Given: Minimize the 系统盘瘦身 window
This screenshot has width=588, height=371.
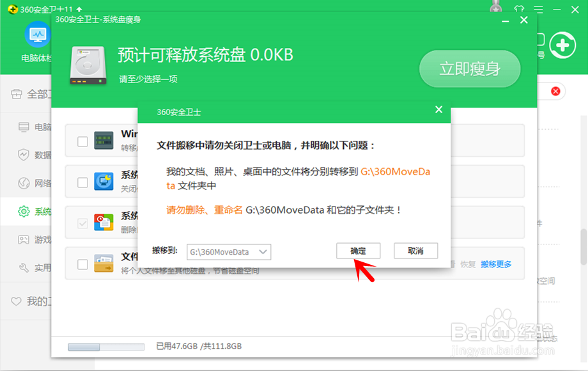Looking at the screenshot, I should click(x=506, y=20).
